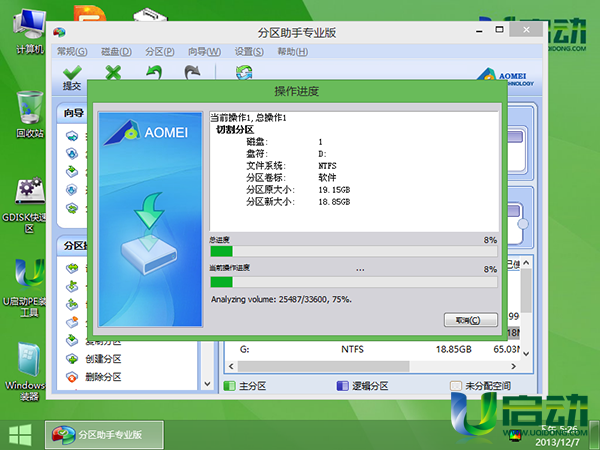Select the Windows安装 desktop icon
600x450 pixels.
28,371
